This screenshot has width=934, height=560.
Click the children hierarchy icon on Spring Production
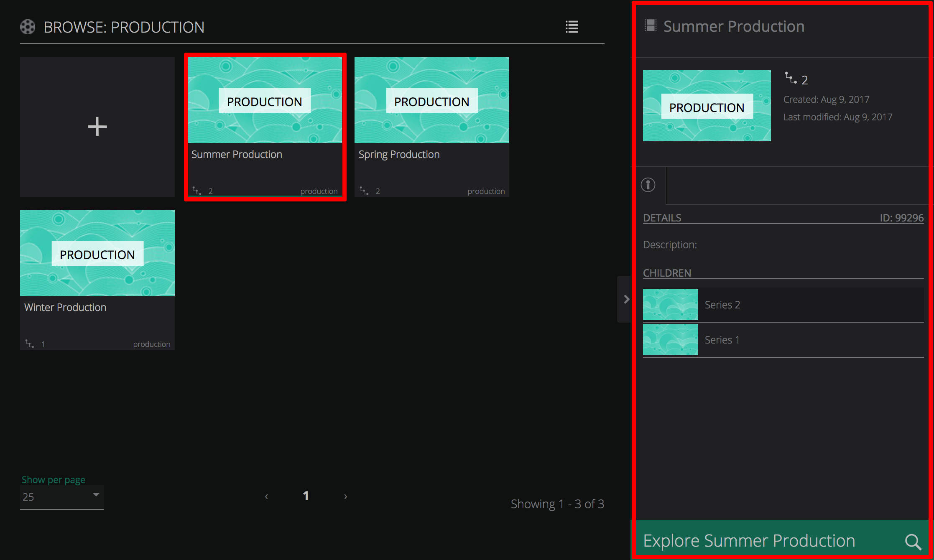[364, 191]
